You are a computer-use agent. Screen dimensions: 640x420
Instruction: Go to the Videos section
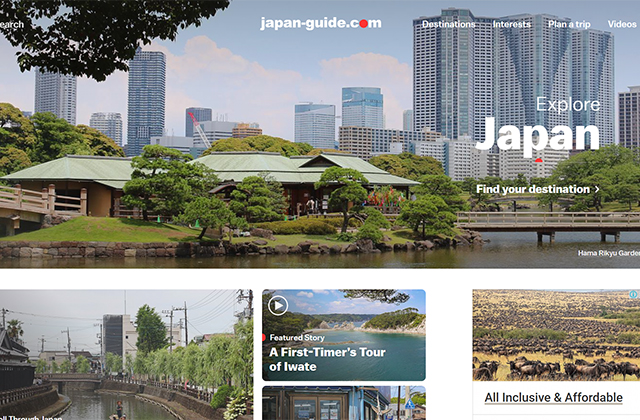622,24
